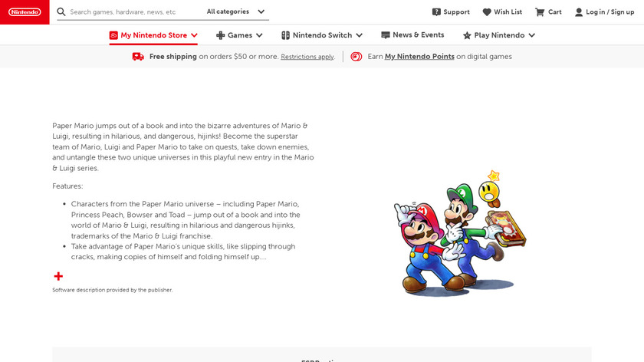This screenshot has height=362, width=644.
Task: Click the My Nintendo Points coin icon
Action: [356, 56]
